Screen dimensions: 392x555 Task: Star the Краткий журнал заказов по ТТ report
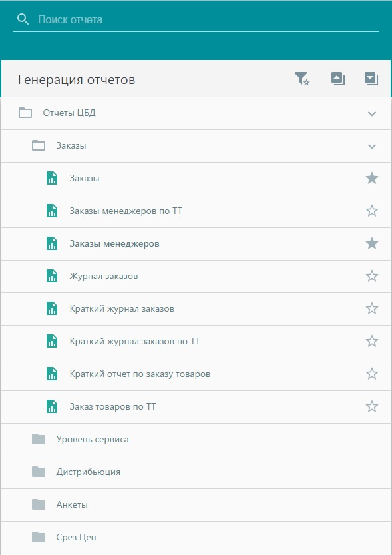click(x=372, y=341)
